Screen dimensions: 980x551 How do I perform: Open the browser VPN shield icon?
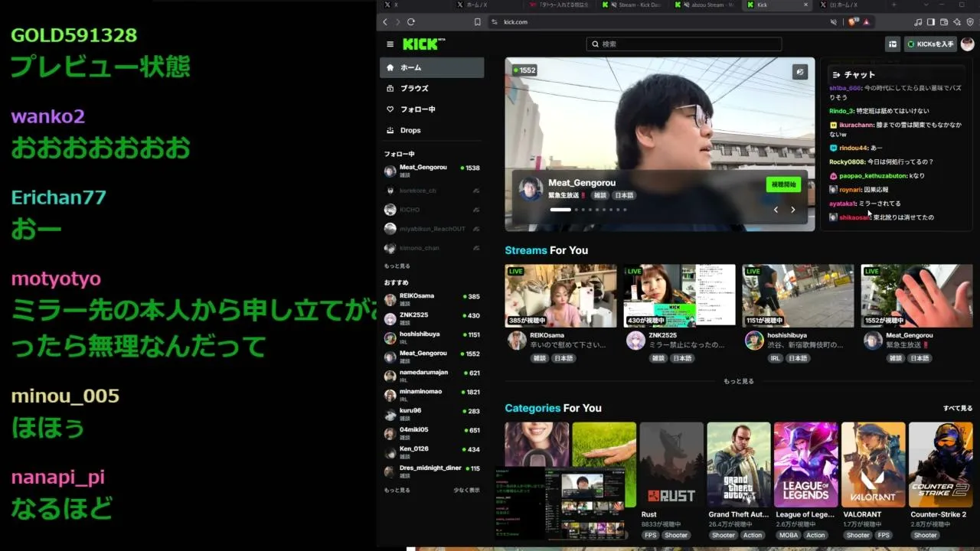coord(969,22)
